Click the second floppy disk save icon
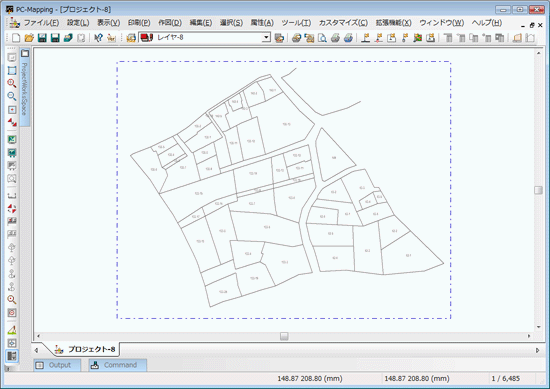 [x=55, y=38]
